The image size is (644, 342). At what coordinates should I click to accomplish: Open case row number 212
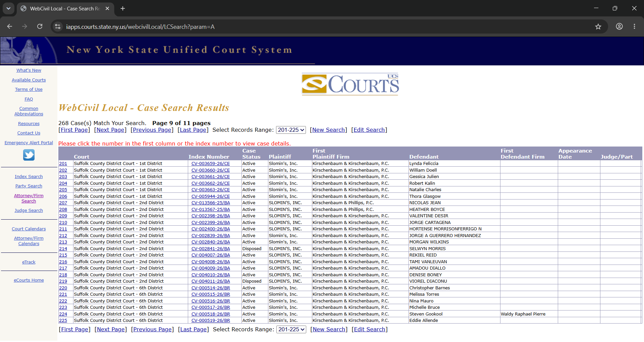(x=63, y=236)
